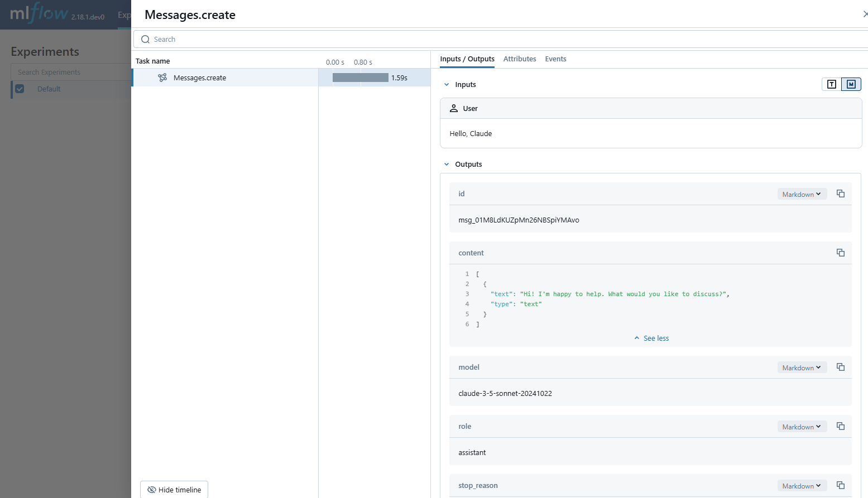Click See less under the content JSON
The width and height of the screenshot is (868, 498).
coord(651,338)
